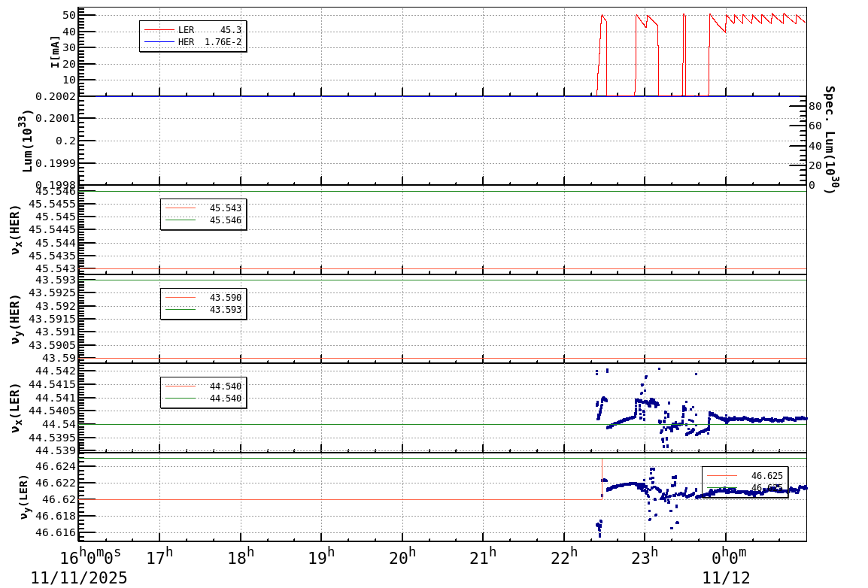Select the Lum(10^33) axis label
Screen dimensions: 868x588
(26, 141)
